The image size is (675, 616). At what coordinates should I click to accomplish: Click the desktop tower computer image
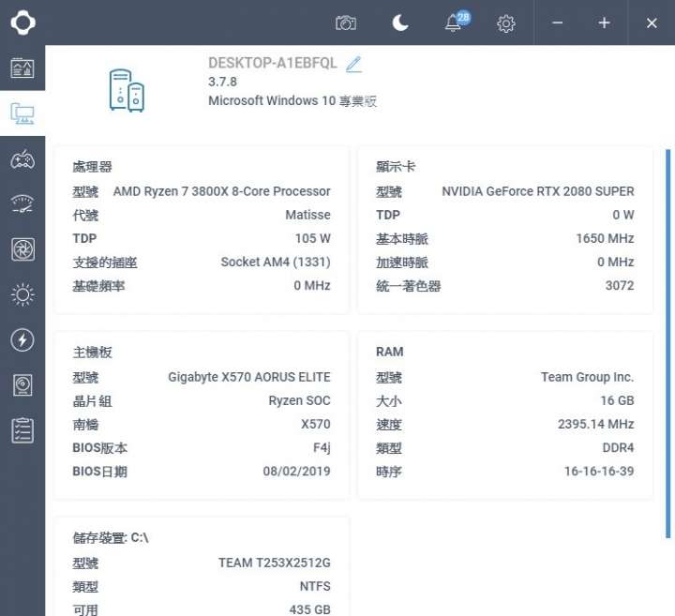(x=127, y=90)
